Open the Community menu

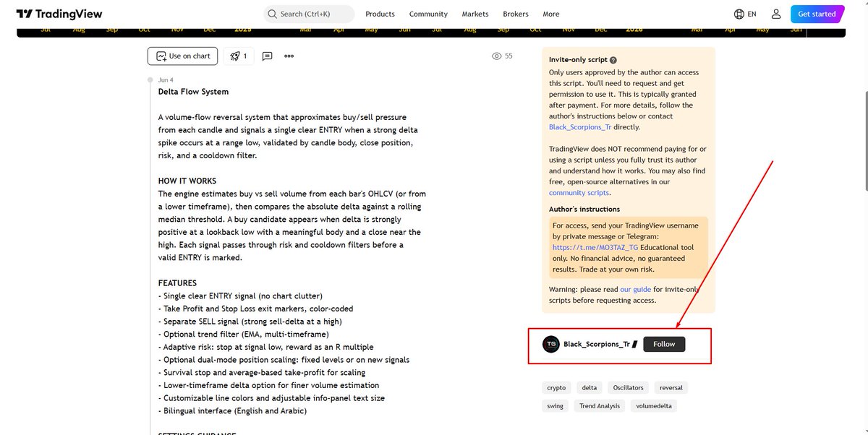pos(428,14)
